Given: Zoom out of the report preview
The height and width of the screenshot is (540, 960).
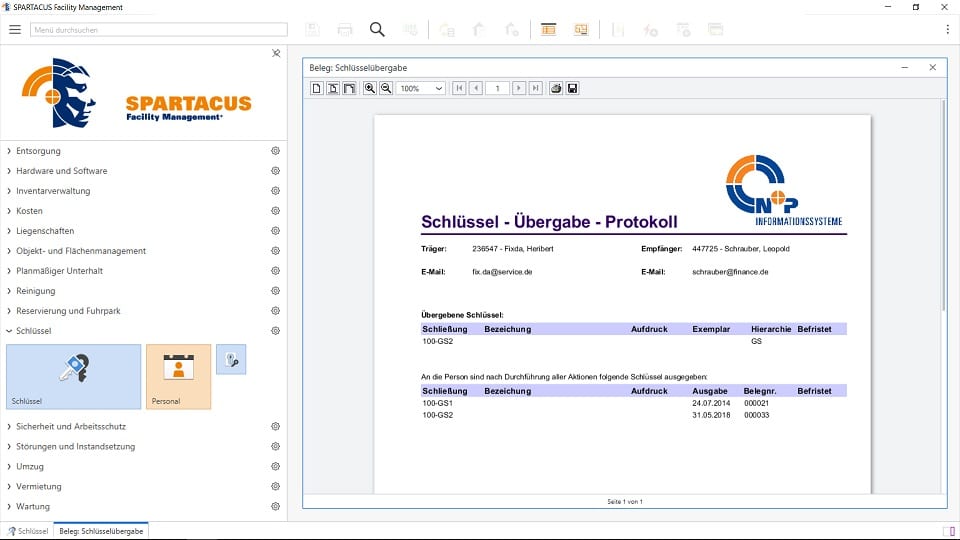Looking at the screenshot, I should click(385, 88).
